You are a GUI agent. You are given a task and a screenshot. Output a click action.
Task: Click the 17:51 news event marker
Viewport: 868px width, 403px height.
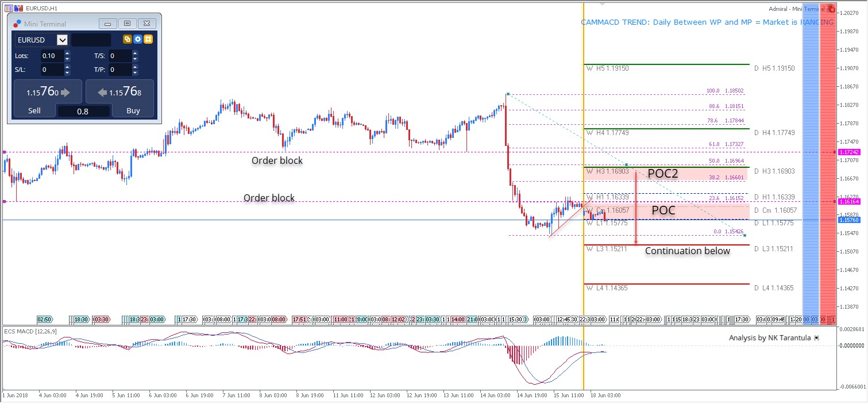click(299, 319)
